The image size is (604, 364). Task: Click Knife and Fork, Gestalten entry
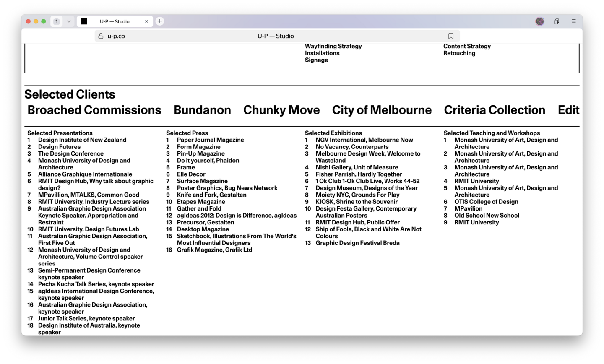click(211, 195)
